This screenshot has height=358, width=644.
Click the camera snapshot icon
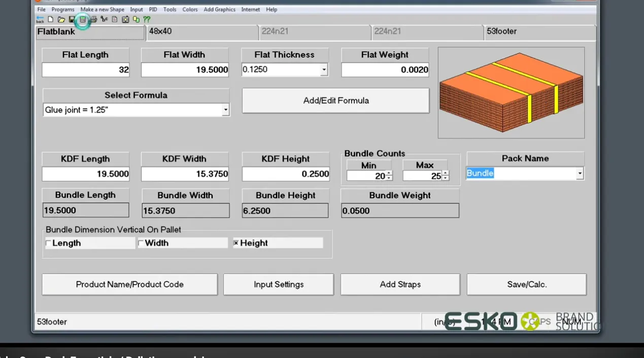coord(125,20)
